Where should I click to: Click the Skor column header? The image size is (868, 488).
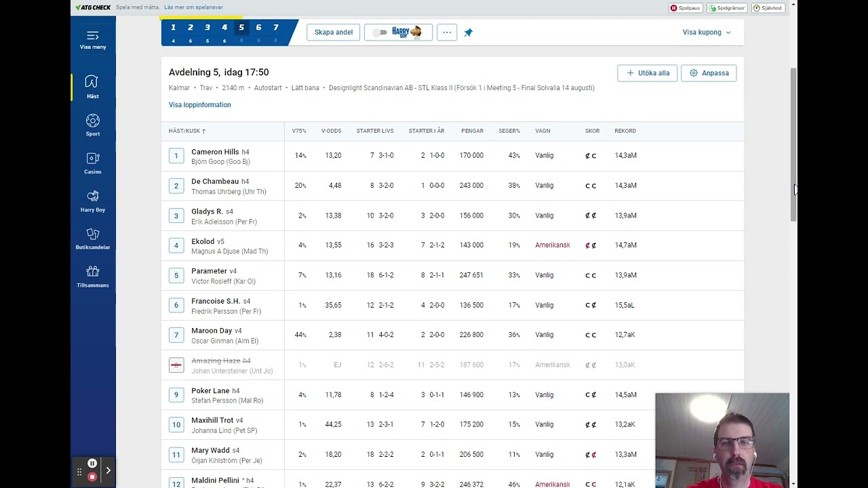(593, 131)
